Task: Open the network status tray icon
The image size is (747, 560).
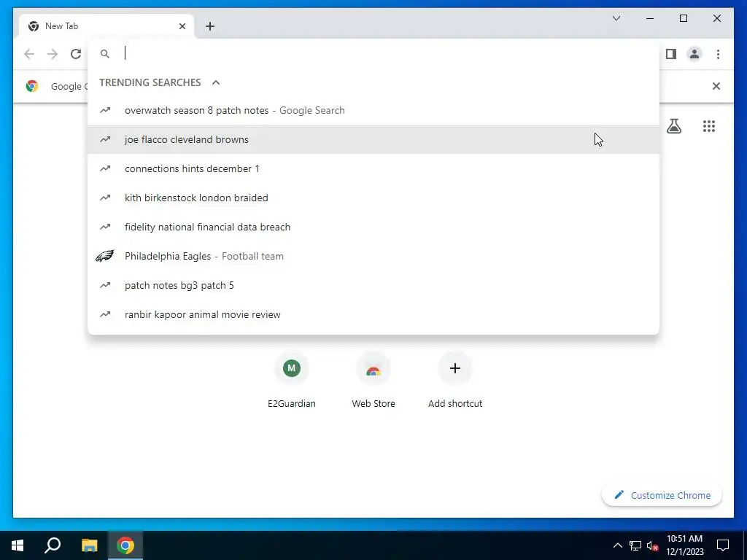Action: [x=635, y=545]
